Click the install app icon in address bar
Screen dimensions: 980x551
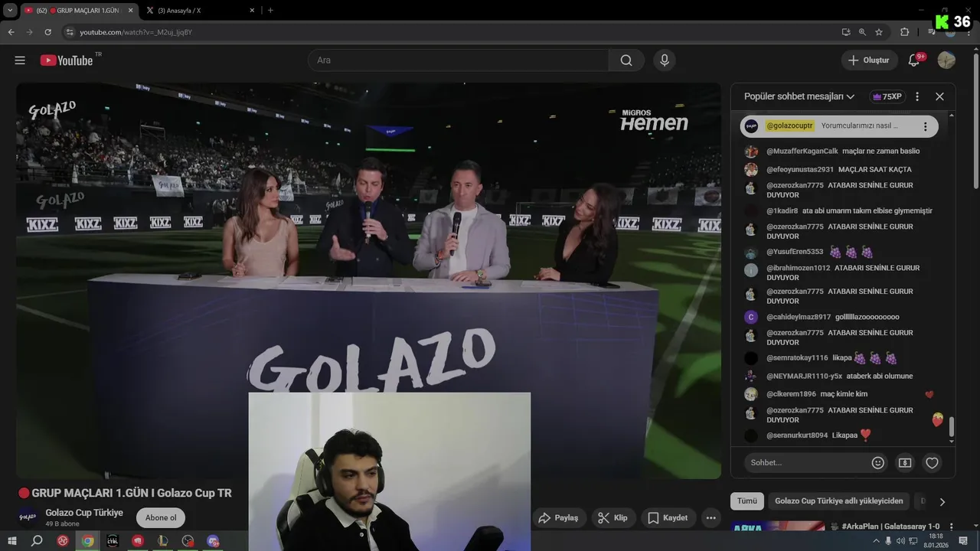(845, 32)
